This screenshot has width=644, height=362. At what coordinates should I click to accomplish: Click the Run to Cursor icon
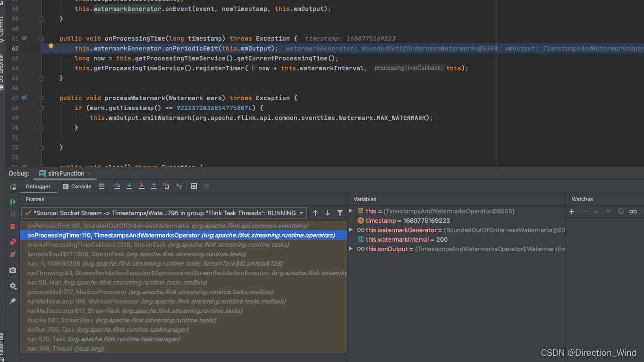tap(178, 186)
